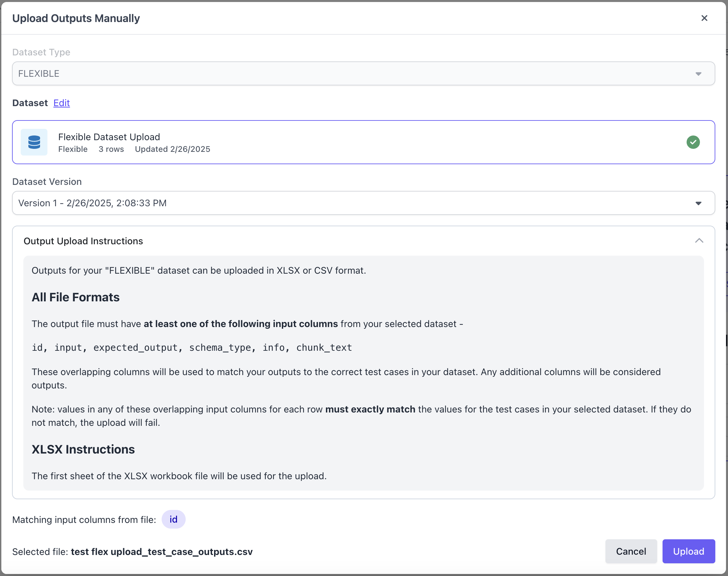728x576 pixels.
Task: Click the XLSX Instructions heading
Action: point(83,450)
